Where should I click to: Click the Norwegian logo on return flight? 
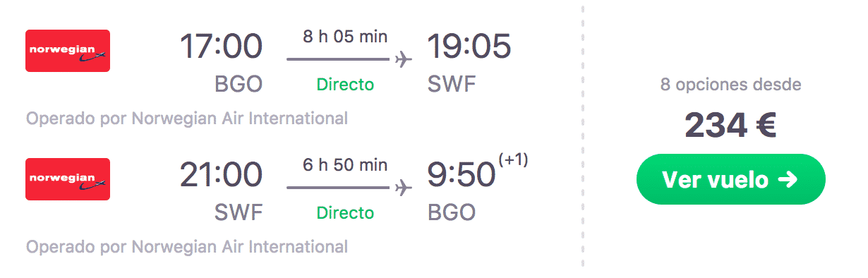coord(68,179)
